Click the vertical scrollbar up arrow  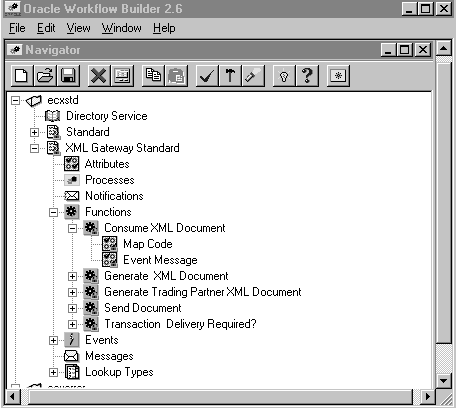click(443, 49)
